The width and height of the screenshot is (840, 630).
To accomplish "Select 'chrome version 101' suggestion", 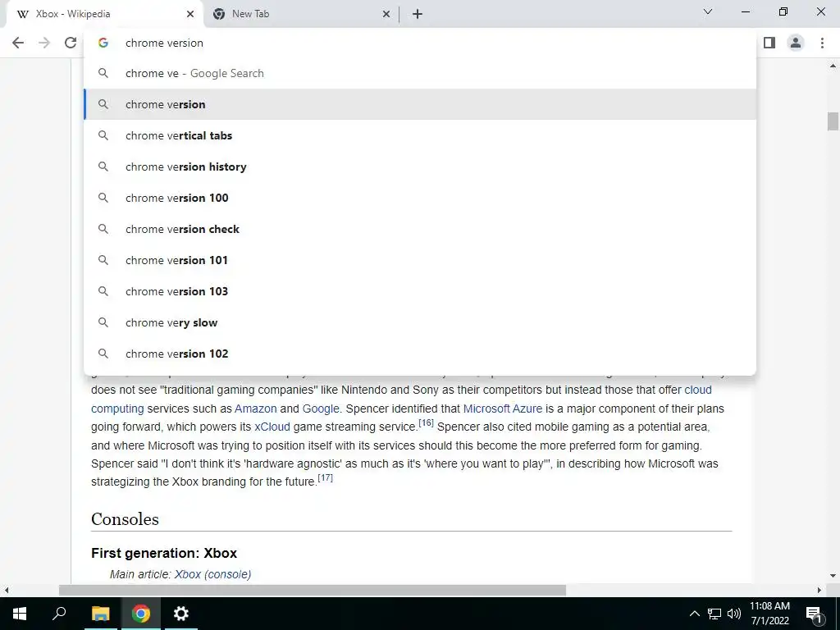I will (420, 260).
